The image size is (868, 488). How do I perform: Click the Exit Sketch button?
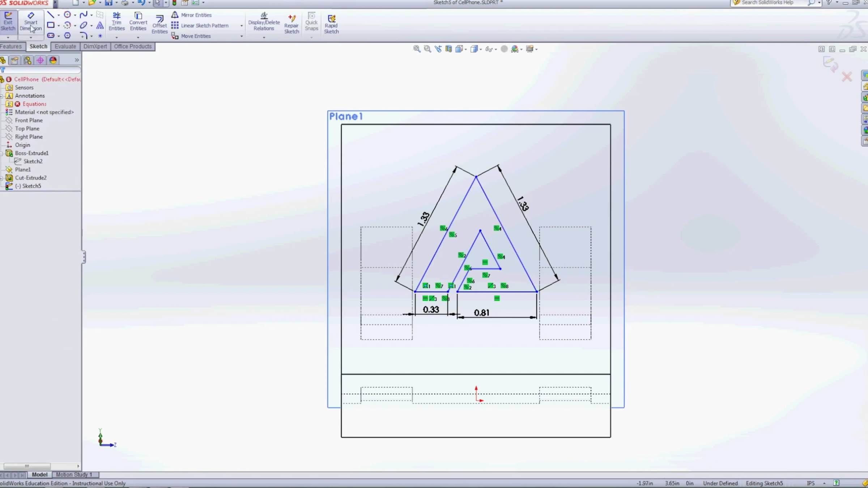[x=8, y=22]
